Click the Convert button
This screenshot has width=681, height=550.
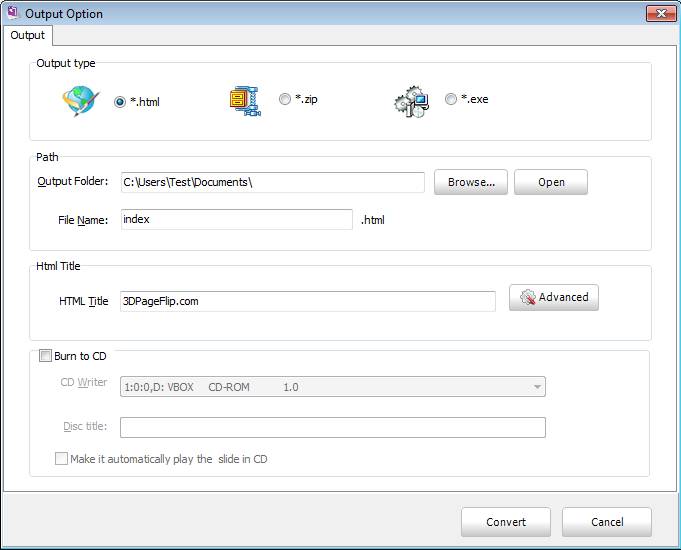pos(506,522)
